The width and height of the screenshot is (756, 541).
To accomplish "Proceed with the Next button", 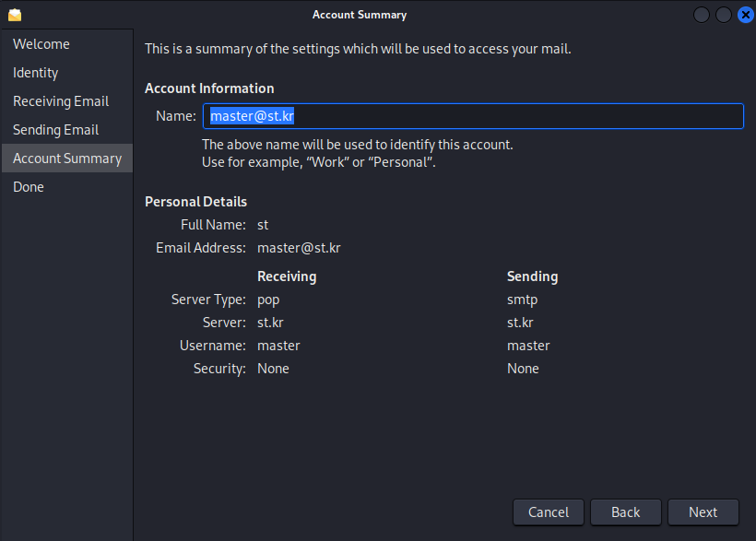I will (703, 512).
